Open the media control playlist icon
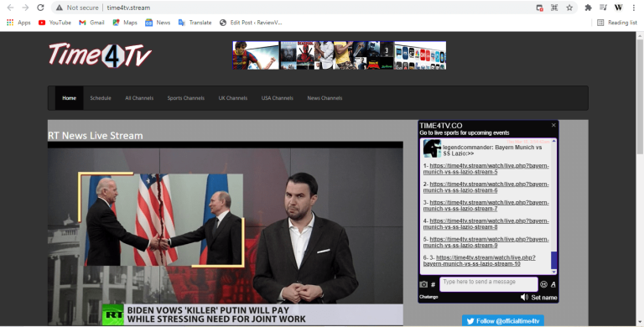 click(603, 8)
